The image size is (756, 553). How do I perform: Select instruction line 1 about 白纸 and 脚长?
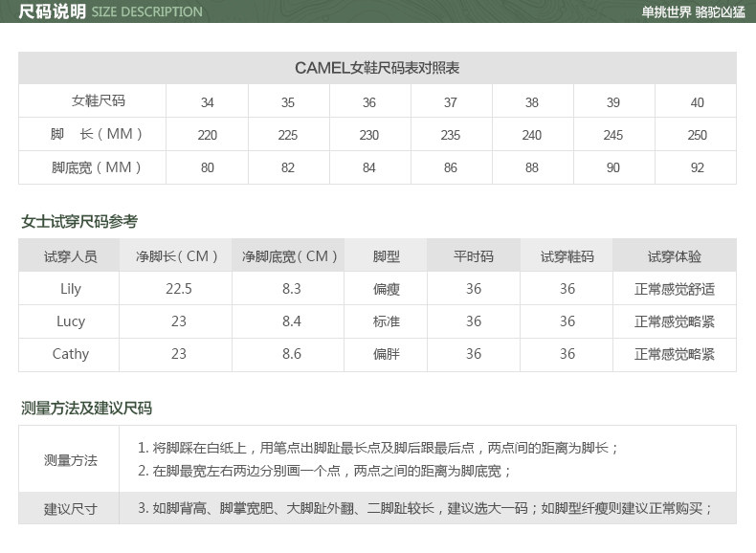click(x=379, y=448)
